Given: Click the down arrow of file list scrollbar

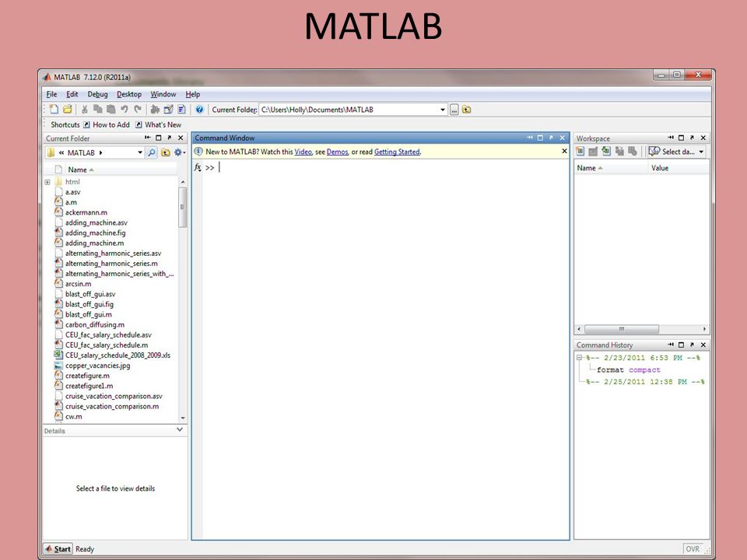Looking at the screenshot, I should click(x=183, y=418).
